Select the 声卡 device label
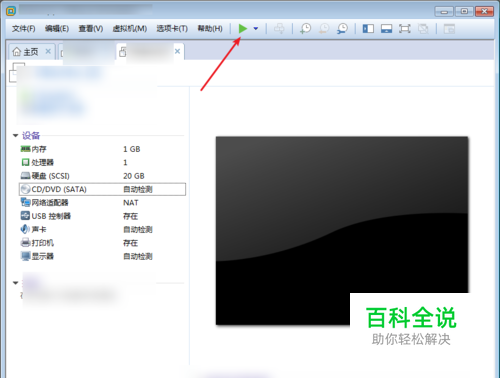 (x=39, y=229)
